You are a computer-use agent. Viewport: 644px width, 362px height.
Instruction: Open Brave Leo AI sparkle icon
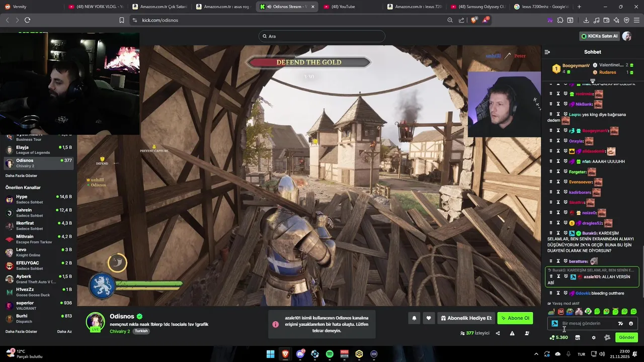click(x=616, y=20)
